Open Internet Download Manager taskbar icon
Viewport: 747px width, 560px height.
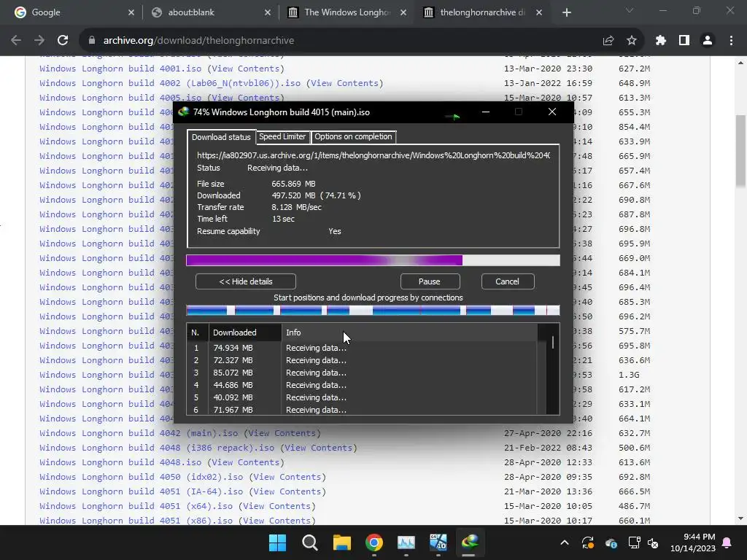[470, 542]
